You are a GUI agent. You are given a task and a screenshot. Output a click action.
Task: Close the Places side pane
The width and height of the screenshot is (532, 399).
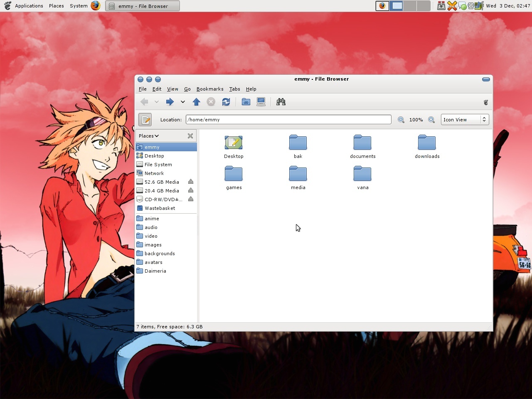190,136
